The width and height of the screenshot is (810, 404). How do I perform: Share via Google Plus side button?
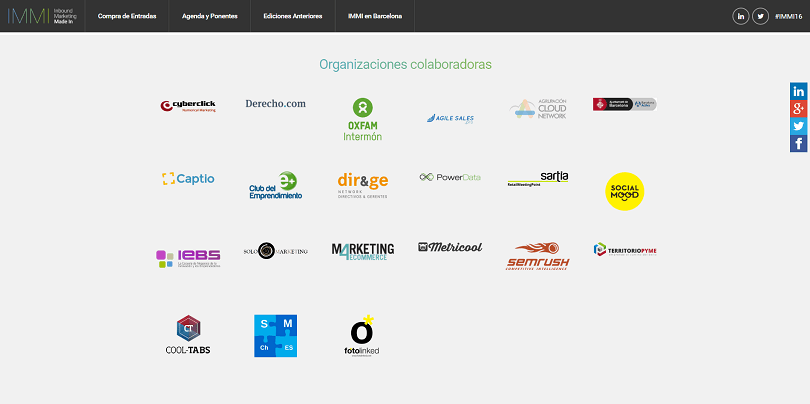(799, 109)
